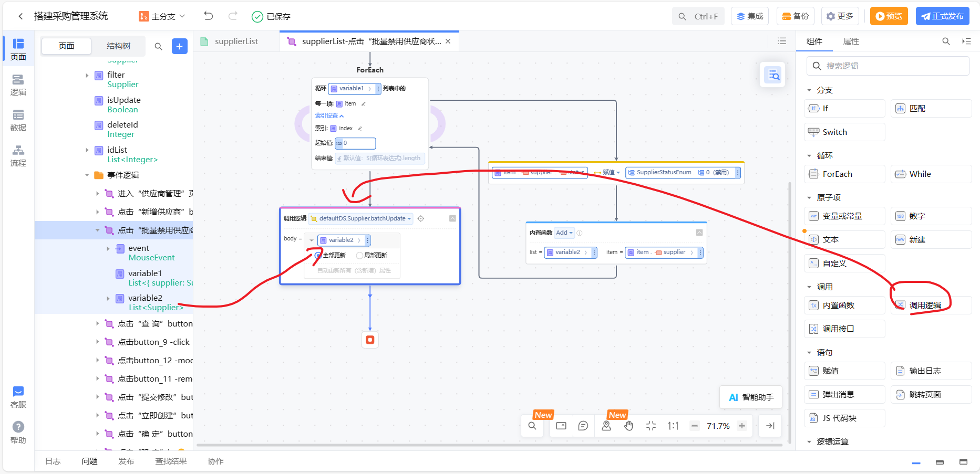Close the supplierList-点击 event tab

point(448,41)
